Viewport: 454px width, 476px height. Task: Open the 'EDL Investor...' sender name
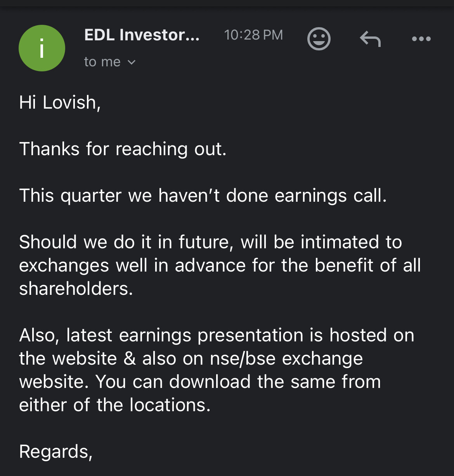[x=142, y=35]
